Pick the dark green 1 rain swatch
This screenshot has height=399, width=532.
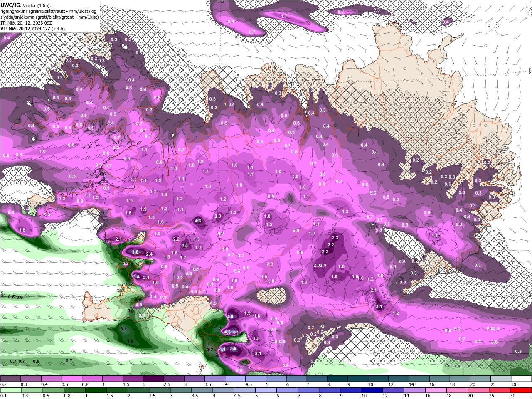[96, 390]
